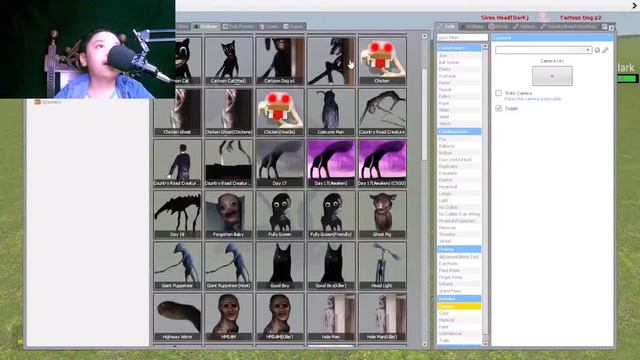The width and height of the screenshot is (640, 360).
Task: Open the camera presets dropdown
Action: (x=543, y=50)
